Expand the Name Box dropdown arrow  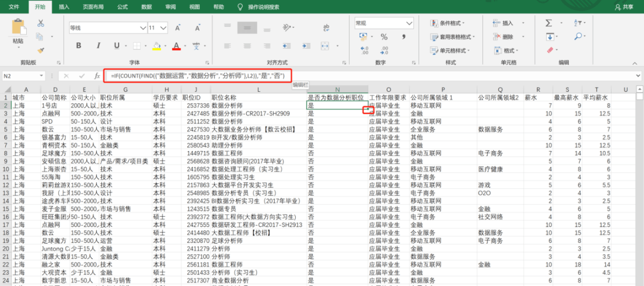(x=42, y=76)
